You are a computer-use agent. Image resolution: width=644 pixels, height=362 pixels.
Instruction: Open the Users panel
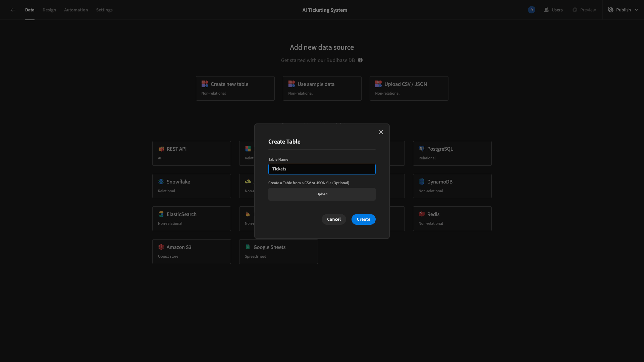coord(553,10)
